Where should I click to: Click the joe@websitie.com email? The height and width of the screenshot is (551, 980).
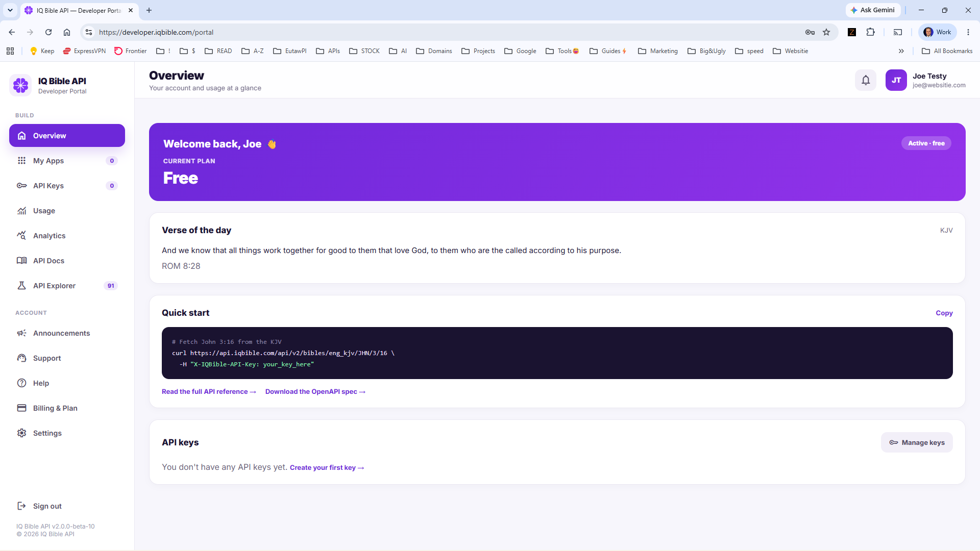pos(939,85)
